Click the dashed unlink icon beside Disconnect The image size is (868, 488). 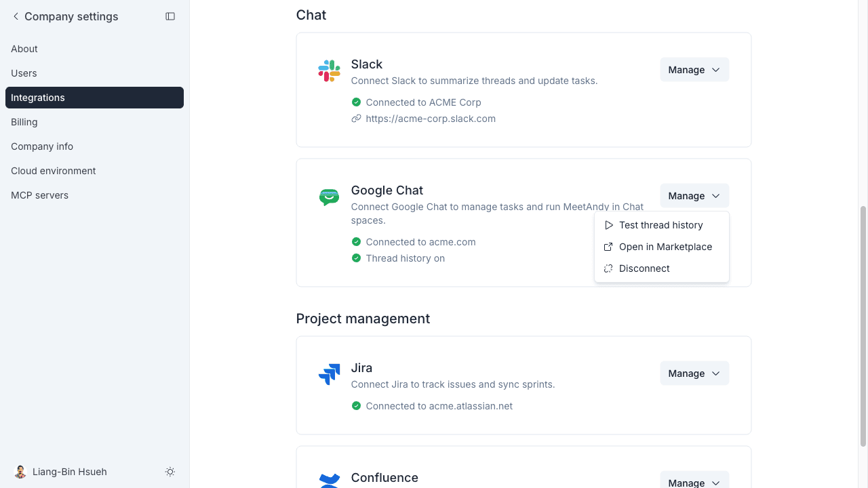click(608, 268)
